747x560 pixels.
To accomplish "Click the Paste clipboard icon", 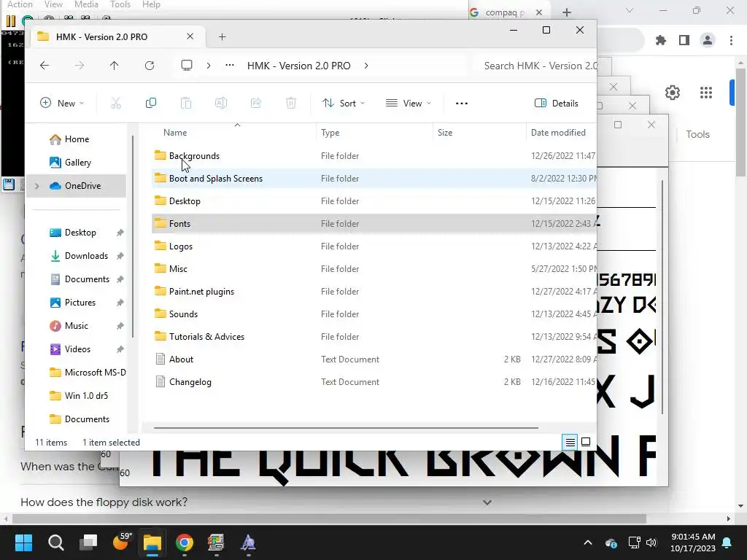I will (x=186, y=103).
